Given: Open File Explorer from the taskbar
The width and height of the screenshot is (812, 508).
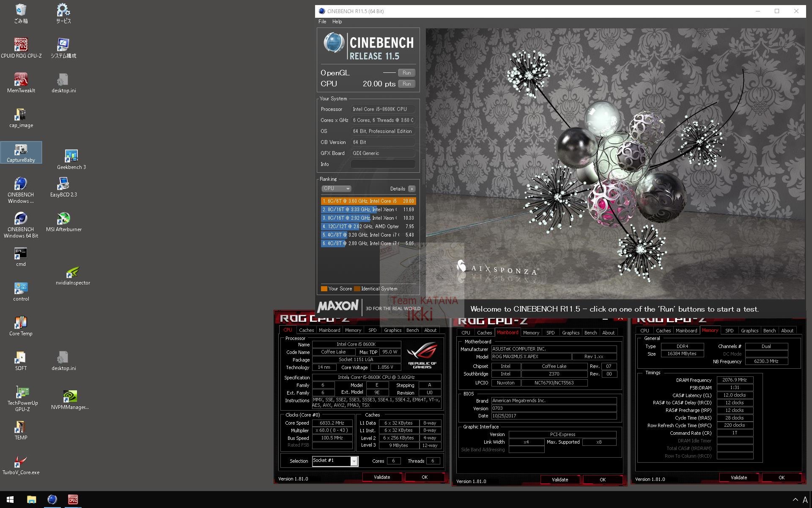Looking at the screenshot, I should tap(31, 500).
